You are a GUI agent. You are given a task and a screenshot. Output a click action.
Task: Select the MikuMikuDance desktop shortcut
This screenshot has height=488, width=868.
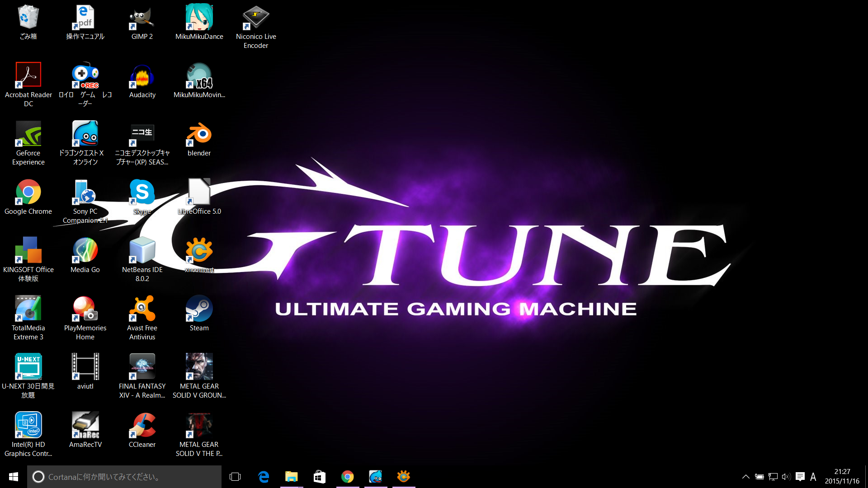(x=199, y=18)
